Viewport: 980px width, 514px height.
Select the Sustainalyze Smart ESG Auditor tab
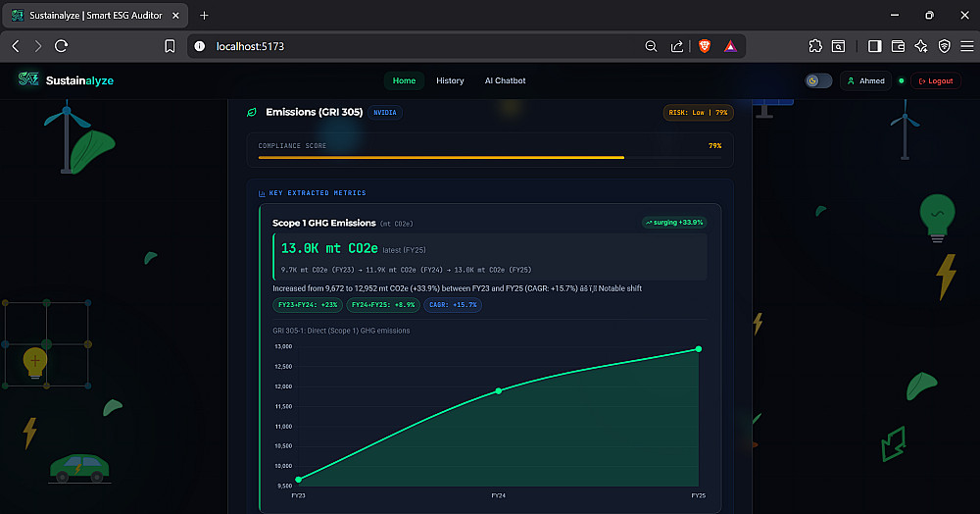coord(95,16)
